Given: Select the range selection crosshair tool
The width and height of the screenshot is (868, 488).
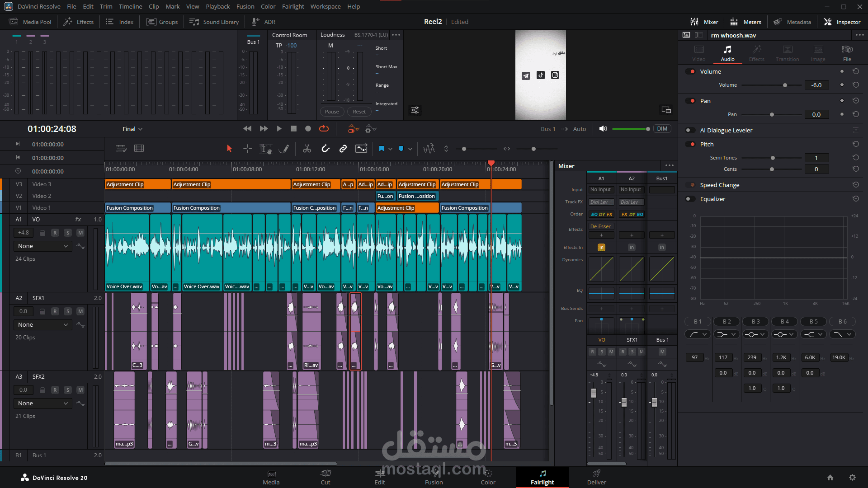Looking at the screenshot, I should coord(247,149).
